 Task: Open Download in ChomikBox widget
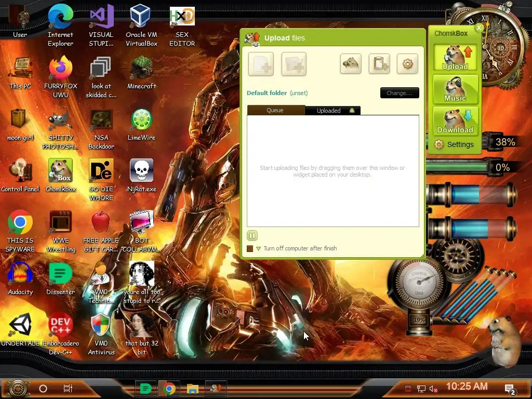(455, 121)
